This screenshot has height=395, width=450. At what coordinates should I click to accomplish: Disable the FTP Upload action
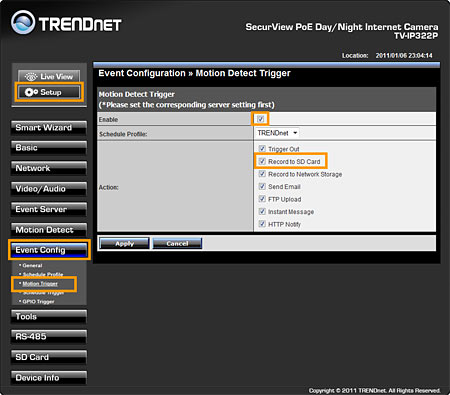(262, 199)
